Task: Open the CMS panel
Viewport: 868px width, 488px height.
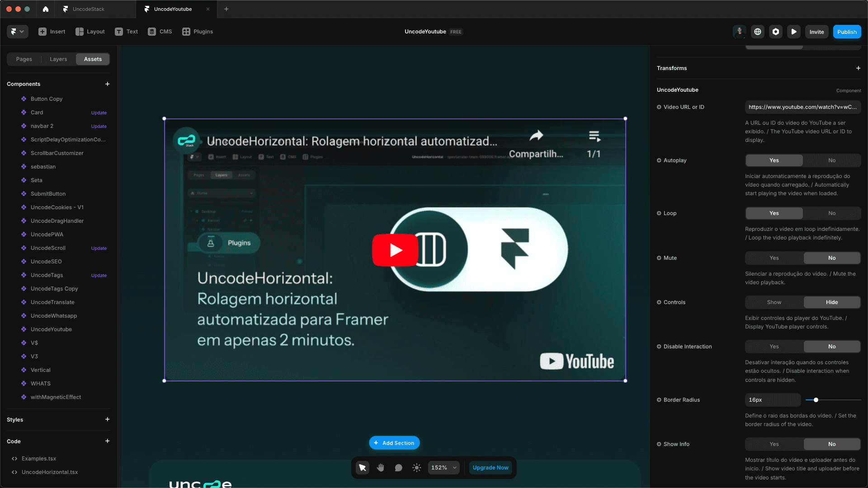Action: coord(160,32)
